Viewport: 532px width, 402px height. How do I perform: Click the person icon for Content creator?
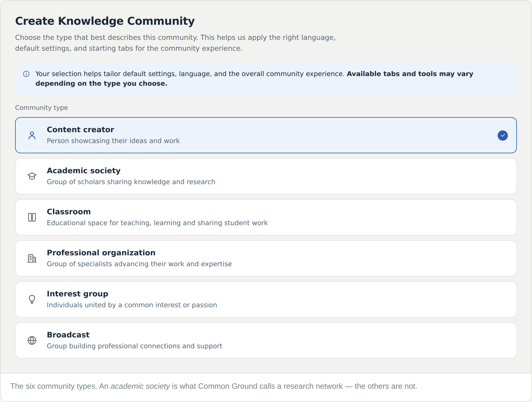[x=32, y=135]
